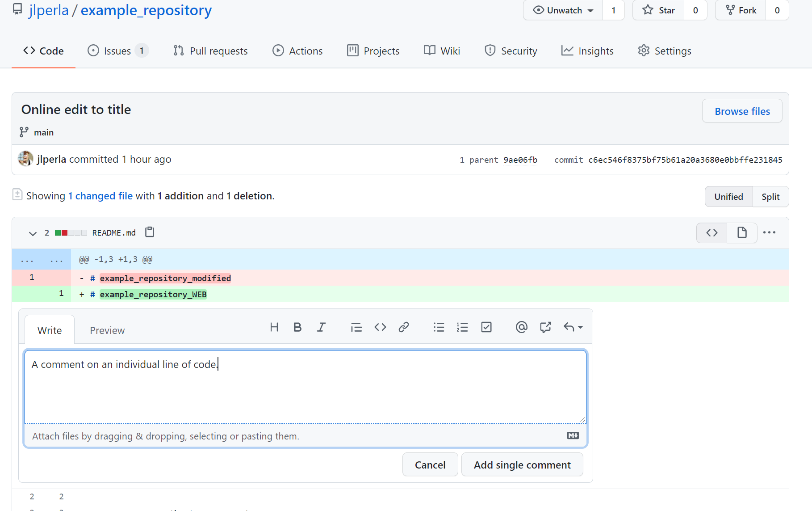The image size is (812, 511).
Task: Insert a numbered list icon
Action: [462, 327]
